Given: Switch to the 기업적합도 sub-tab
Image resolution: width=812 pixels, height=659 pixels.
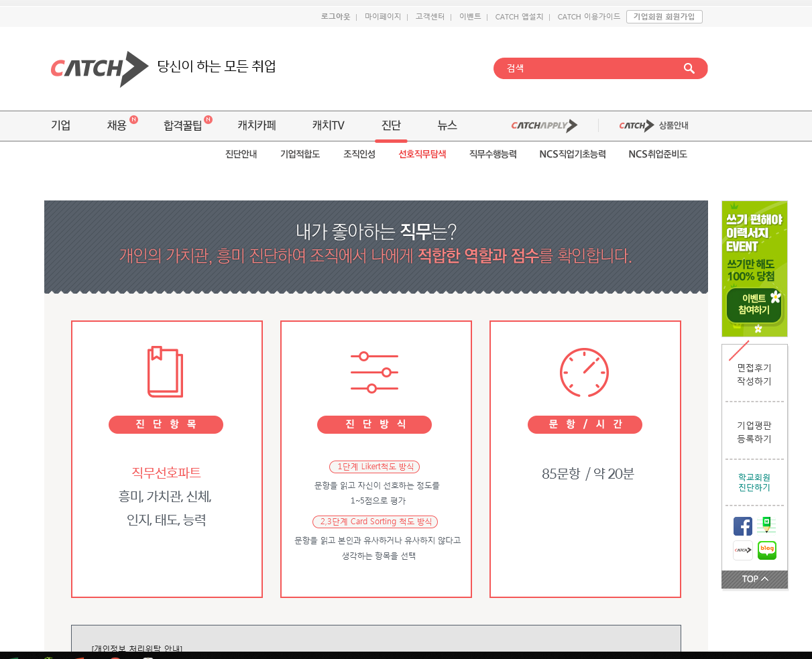Looking at the screenshot, I should click(x=300, y=154).
